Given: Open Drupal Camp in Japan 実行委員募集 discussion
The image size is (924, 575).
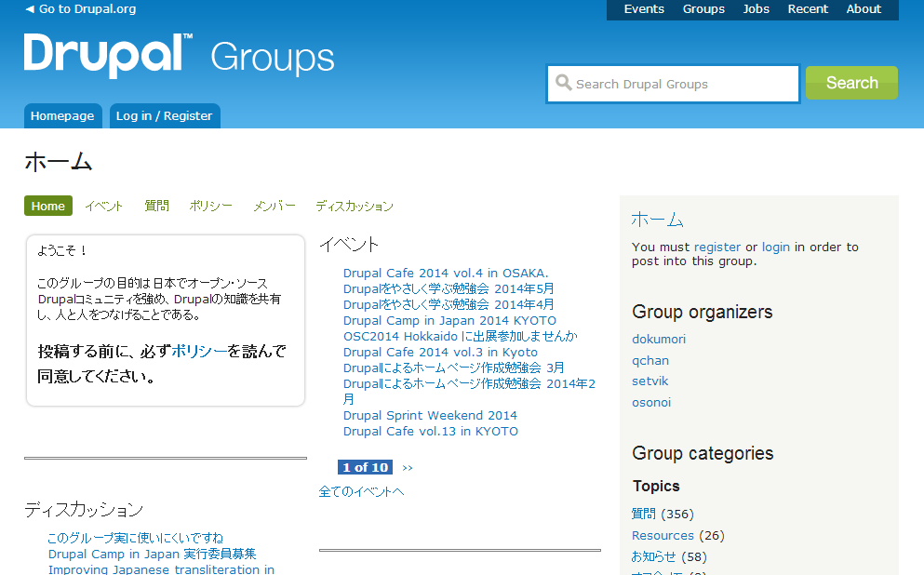Looking at the screenshot, I should coord(152,555).
